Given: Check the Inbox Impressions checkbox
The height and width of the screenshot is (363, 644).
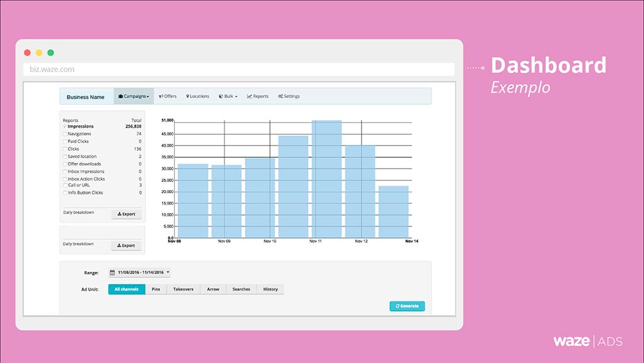Looking at the screenshot, I should coord(65,172).
